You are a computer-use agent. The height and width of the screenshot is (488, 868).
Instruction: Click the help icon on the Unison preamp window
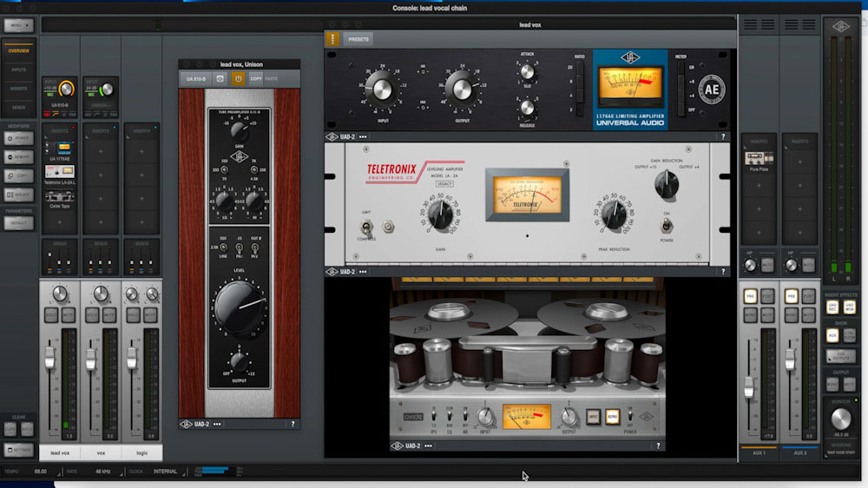293,425
